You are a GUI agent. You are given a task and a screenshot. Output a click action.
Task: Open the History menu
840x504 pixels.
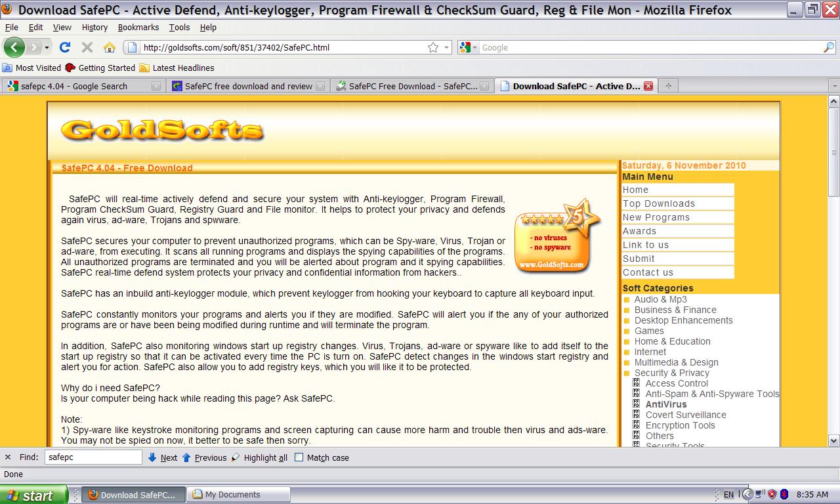[94, 27]
